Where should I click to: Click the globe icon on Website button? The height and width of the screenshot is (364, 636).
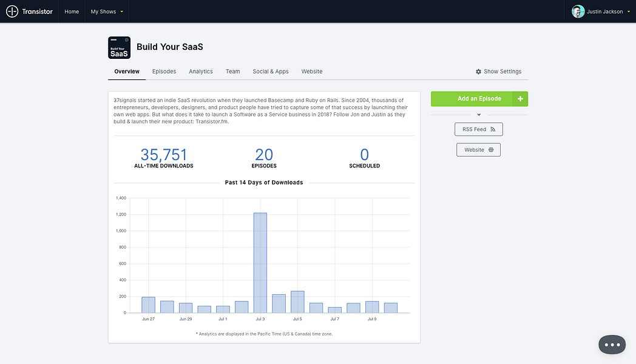[x=491, y=150]
